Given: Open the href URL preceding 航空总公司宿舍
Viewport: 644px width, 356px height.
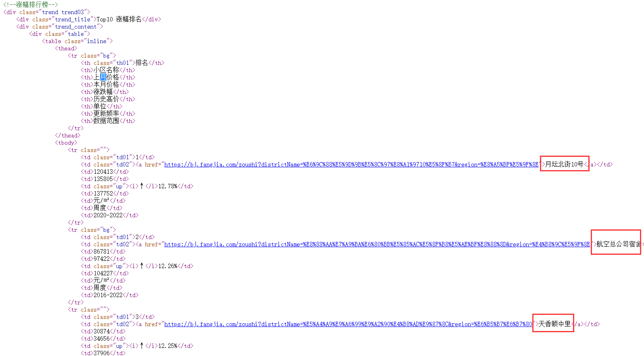Looking at the screenshot, I should (377, 244).
